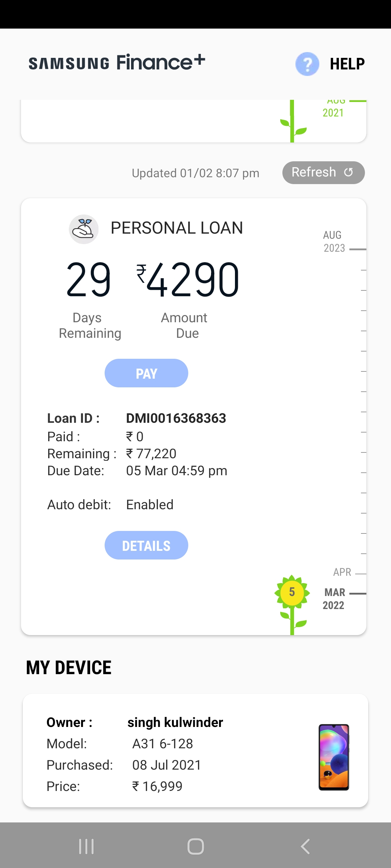Tap the Loan ID DMI0016368363
Screen dimensions: 391x868
176,418
